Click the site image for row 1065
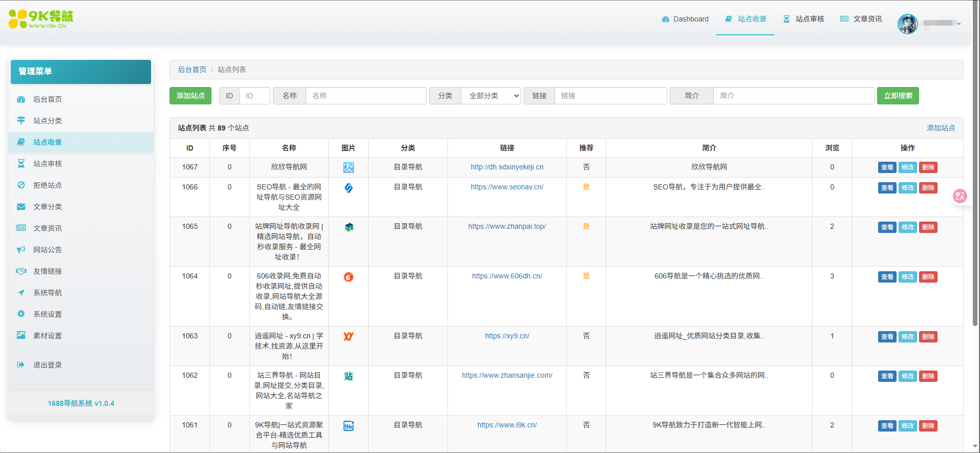Viewport: 980px width, 453px height. 349,227
